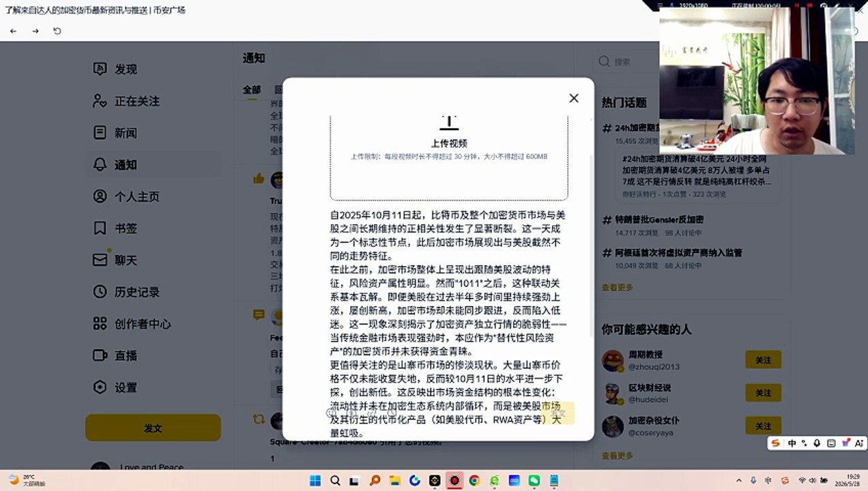Image resolution: width=868 pixels, height=491 pixels.
Task: Click 加密杂役女仆 profile avatar
Action: point(613,427)
